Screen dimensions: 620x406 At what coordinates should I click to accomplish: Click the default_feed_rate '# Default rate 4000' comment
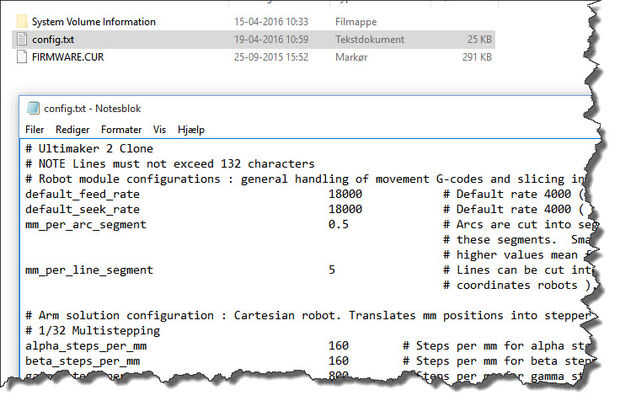[513, 194]
